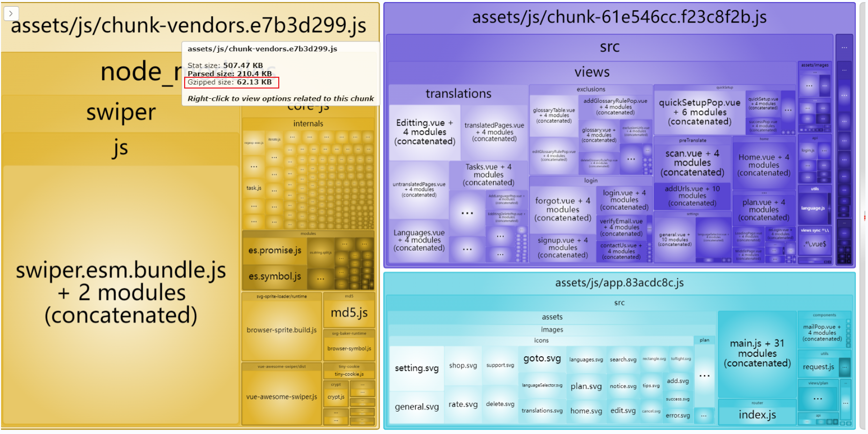Select the es.promise.js module
The width and height of the screenshot is (868, 434).
[x=275, y=251]
